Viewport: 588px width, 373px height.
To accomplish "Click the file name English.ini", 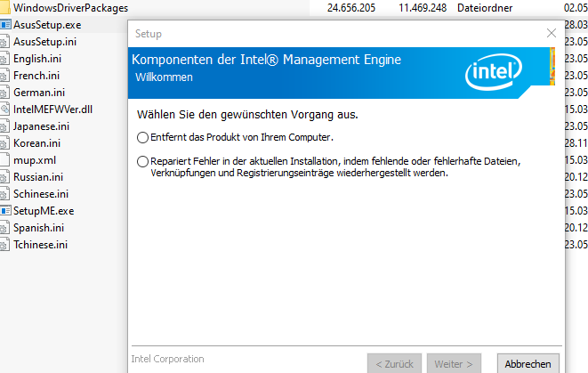I will [x=37, y=59].
